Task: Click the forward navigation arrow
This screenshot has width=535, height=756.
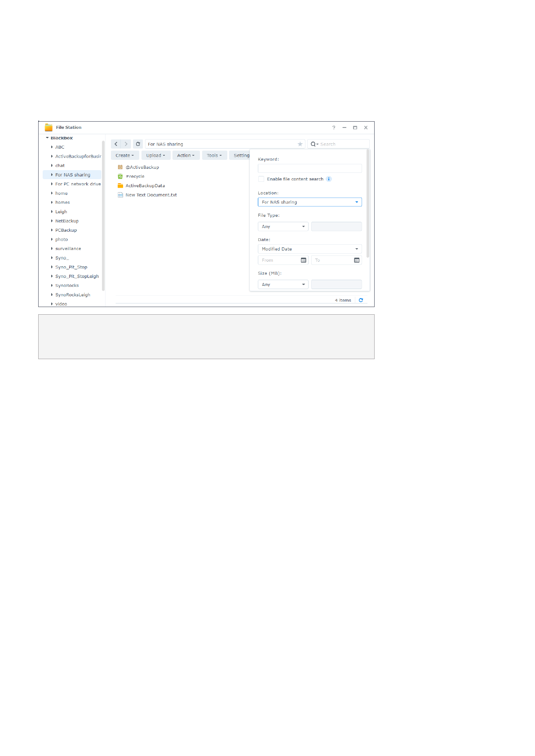Action: [x=126, y=144]
